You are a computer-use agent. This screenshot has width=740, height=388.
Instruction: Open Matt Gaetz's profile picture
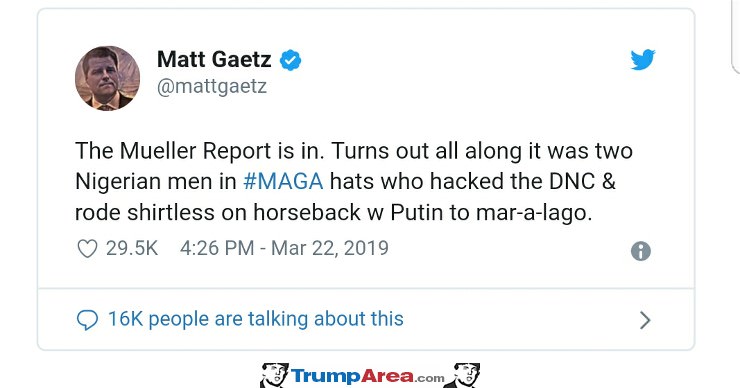pyautogui.click(x=107, y=78)
